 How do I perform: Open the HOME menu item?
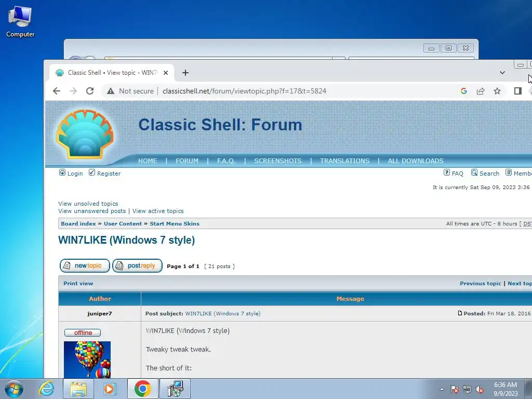(x=148, y=161)
